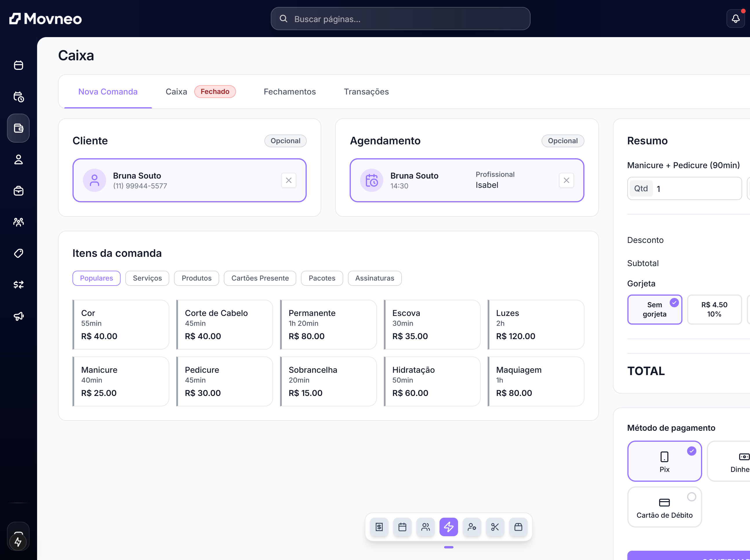Remove the selected Agendamento appointment
750x560 pixels.
click(x=566, y=180)
